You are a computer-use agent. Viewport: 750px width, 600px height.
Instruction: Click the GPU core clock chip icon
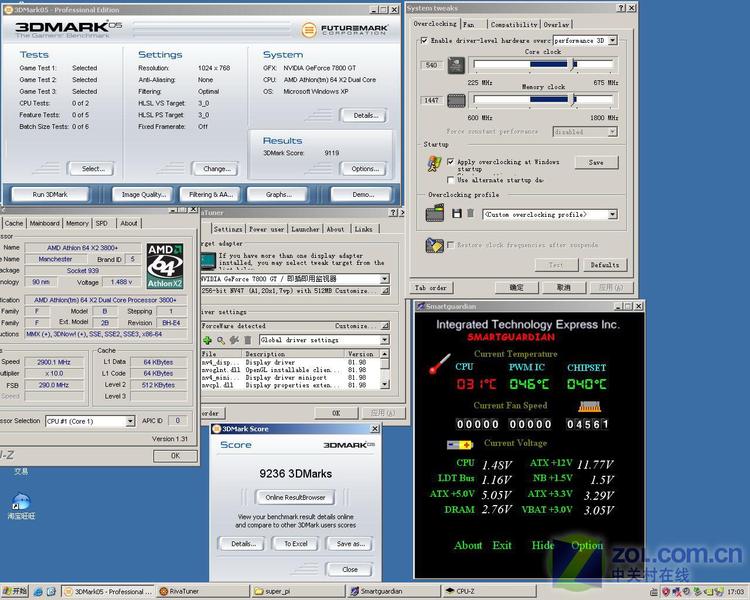tap(456, 65)
